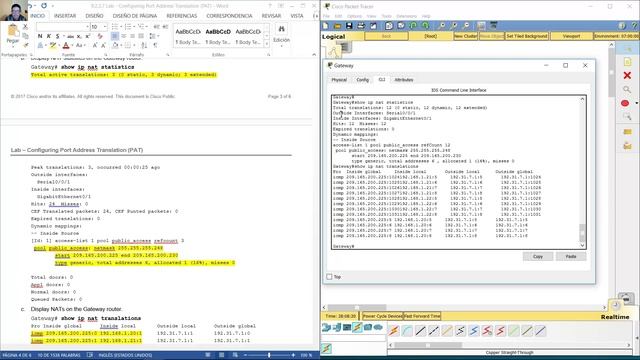Enable the Top checkbox in Gateway window
The height and width of the screenshot is (360, 640).
click(329, 277)
